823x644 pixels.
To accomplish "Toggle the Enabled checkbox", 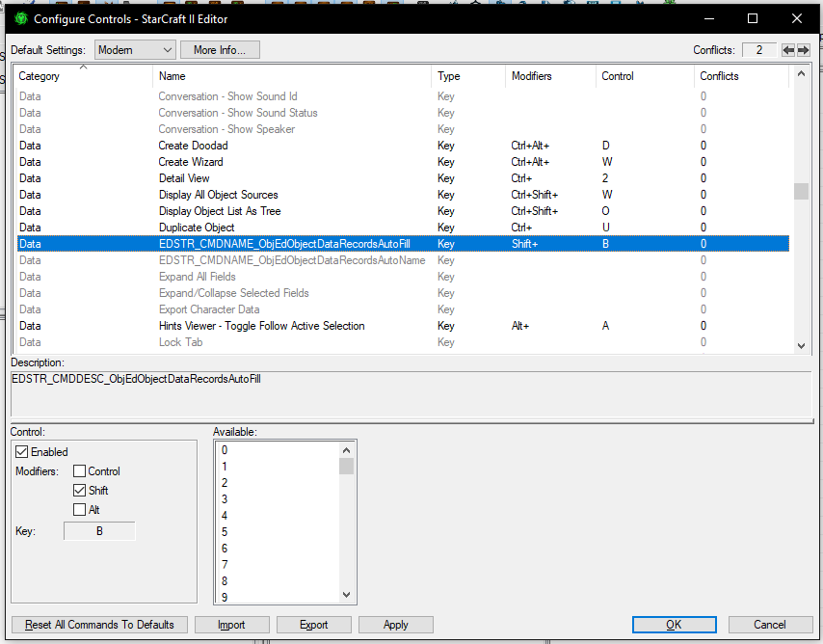I will [x=22, y=452].
